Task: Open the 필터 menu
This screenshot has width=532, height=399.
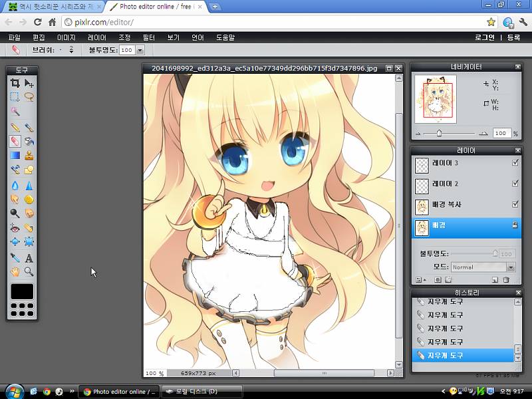Action: point(149,38)
